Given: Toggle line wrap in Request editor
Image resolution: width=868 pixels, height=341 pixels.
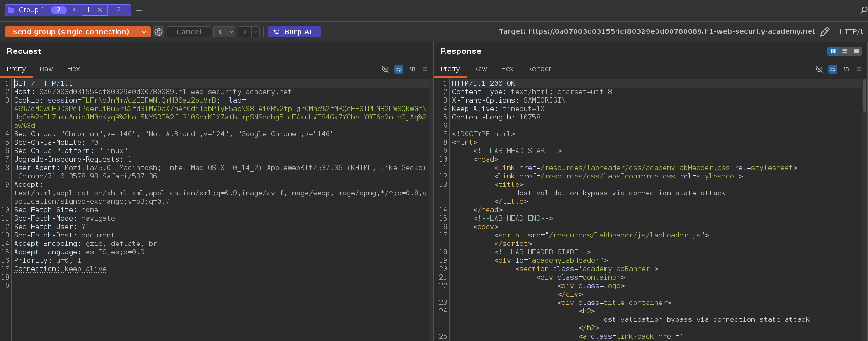Looking at the screenshot, I should [x=399, y=69].
